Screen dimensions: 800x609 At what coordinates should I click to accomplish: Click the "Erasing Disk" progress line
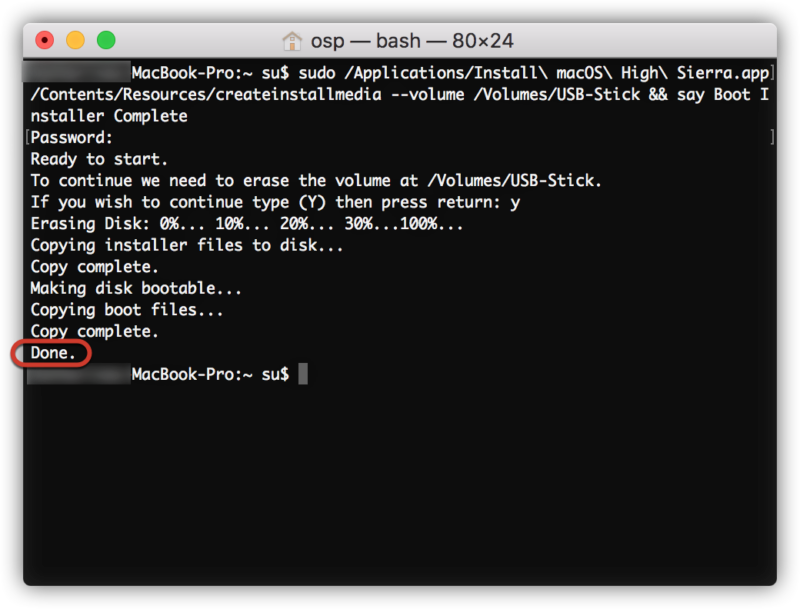(x=246, y=224)
